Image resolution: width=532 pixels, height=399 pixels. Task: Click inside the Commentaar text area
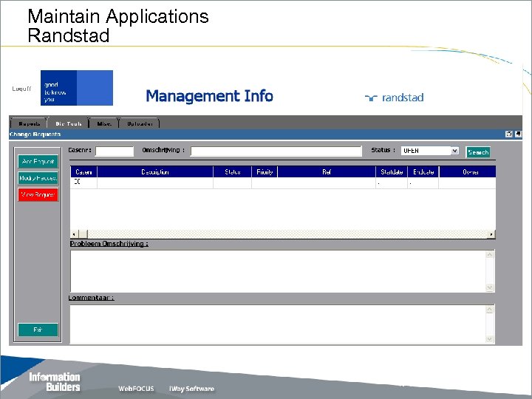point(279,324)
